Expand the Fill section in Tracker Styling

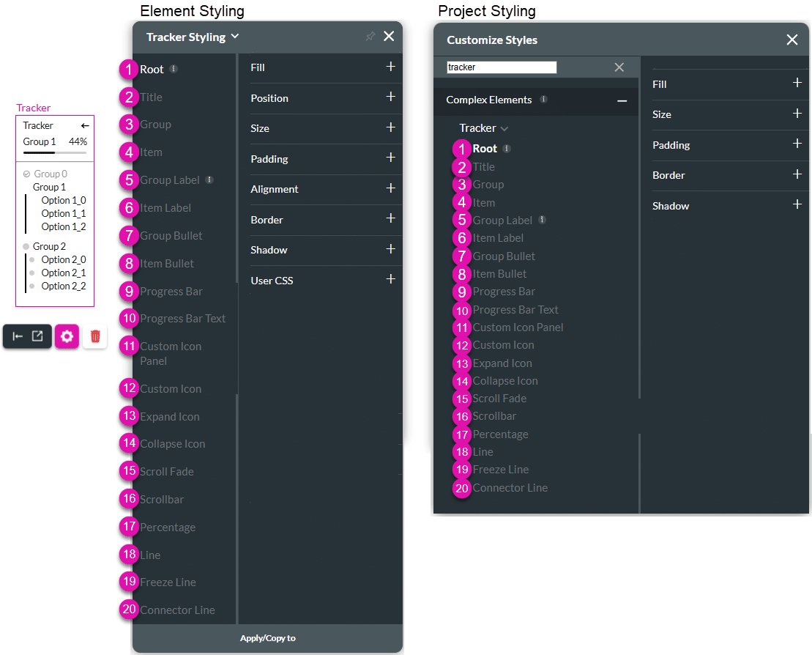(x=390, y=67)
